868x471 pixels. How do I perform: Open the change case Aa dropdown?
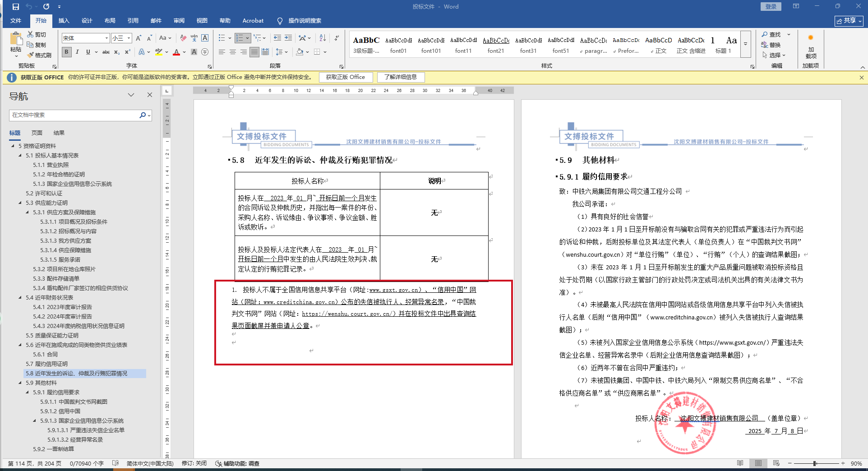click(x=165, y=38)
